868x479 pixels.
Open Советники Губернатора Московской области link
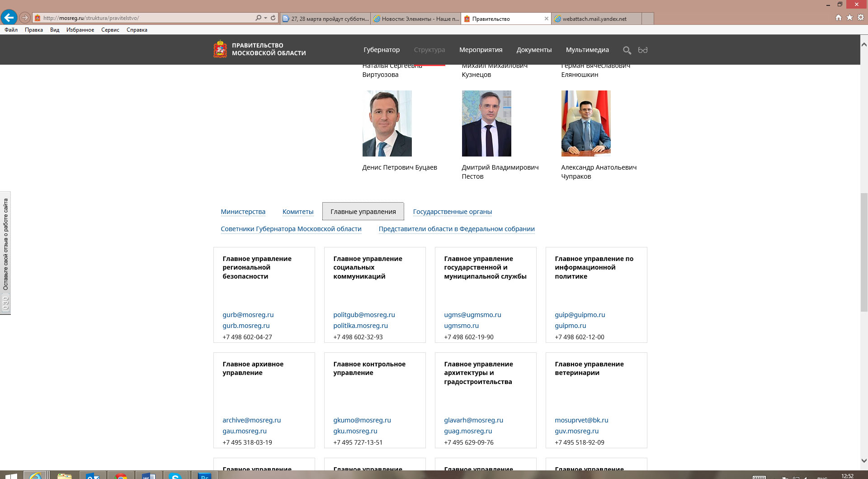click(x=291, y=229)
